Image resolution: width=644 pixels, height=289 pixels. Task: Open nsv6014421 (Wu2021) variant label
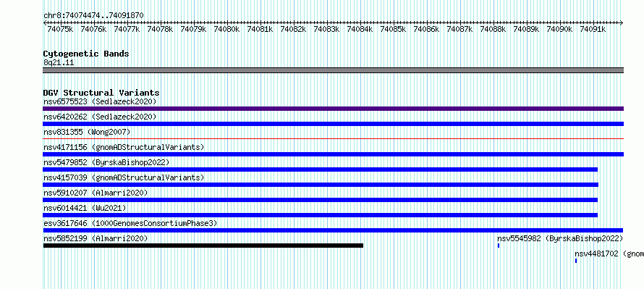(x=85, y=208)
